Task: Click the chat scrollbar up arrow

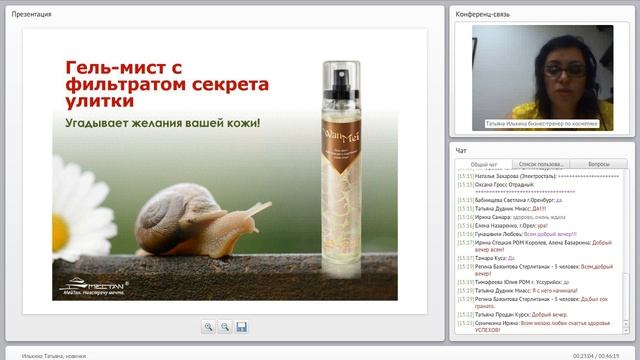Action: click(626, 324)
